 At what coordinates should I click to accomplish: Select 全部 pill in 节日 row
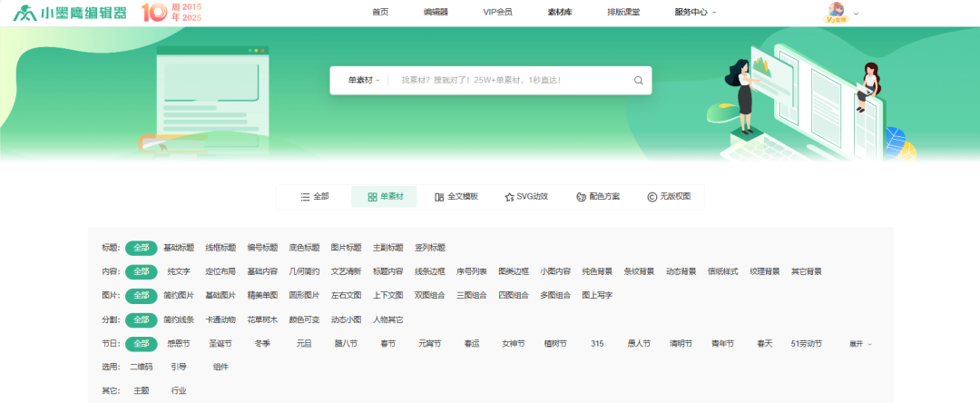142,344
